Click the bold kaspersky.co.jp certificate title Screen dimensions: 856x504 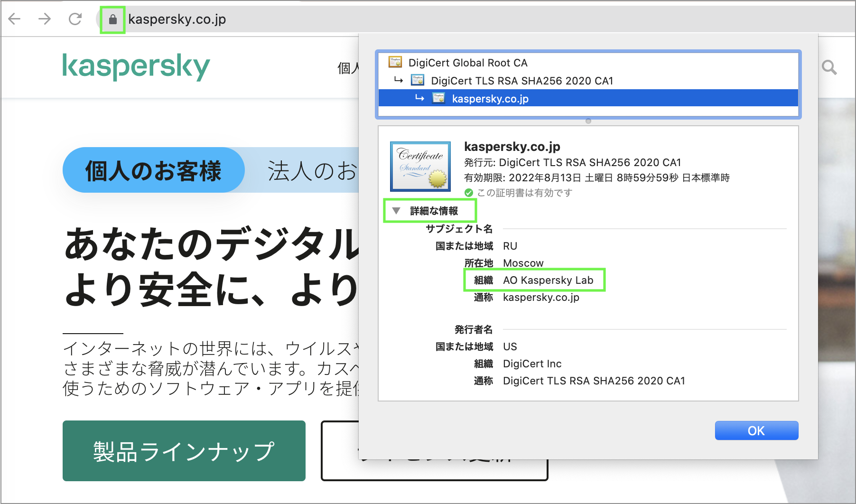click(x=512, y=146)
